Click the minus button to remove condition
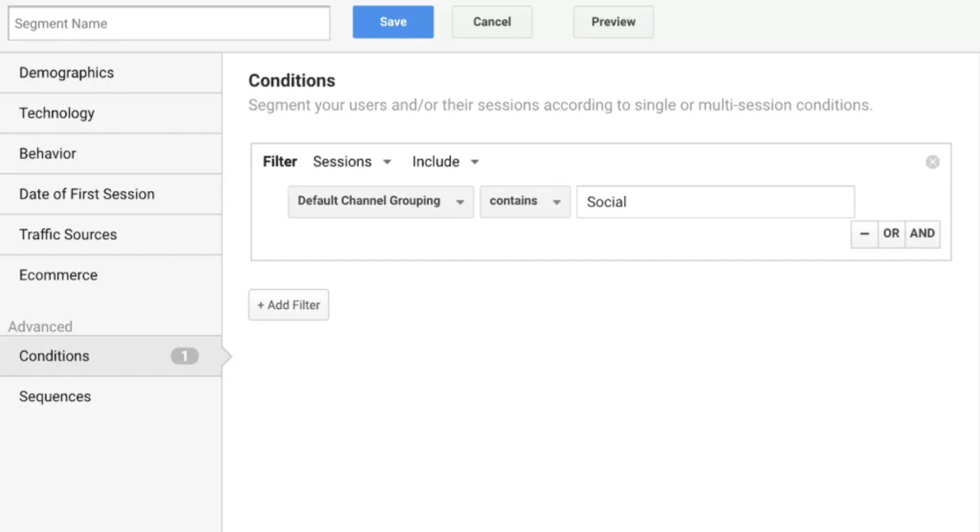 click(864, 234)
